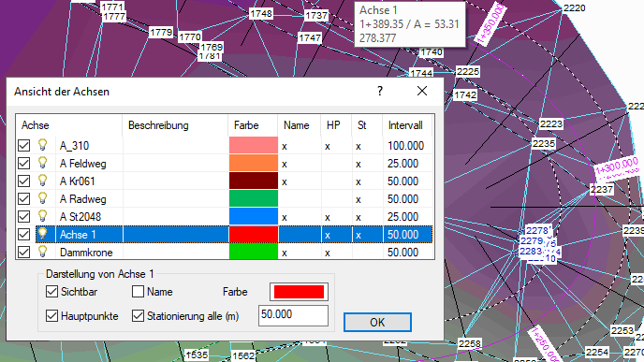Click the lightbulb icon for A Kr061
The image size is (644, 362).
(42, 181)
